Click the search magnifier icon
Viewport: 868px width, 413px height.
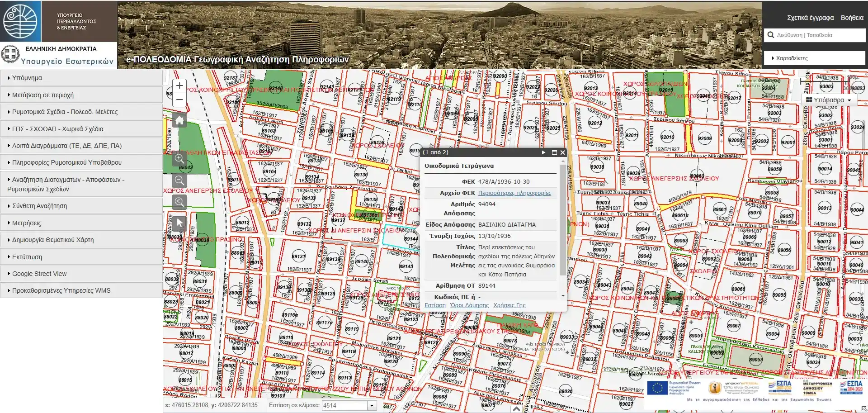[771, 35]
